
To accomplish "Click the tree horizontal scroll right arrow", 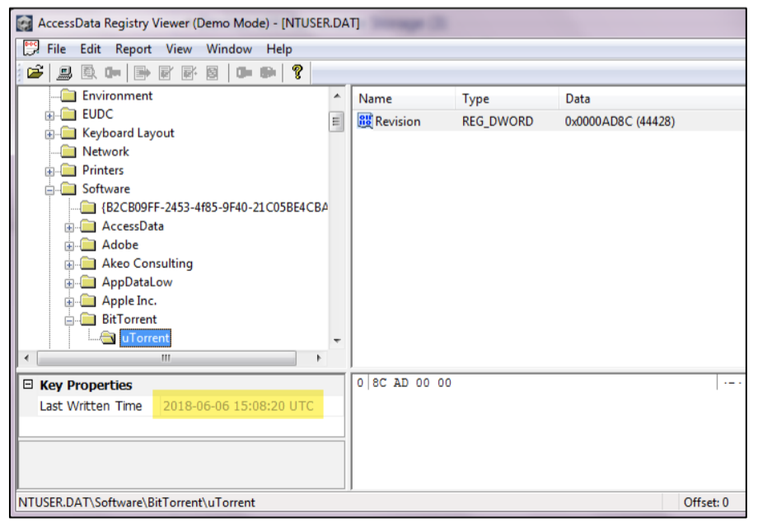I will pos(318,358).
